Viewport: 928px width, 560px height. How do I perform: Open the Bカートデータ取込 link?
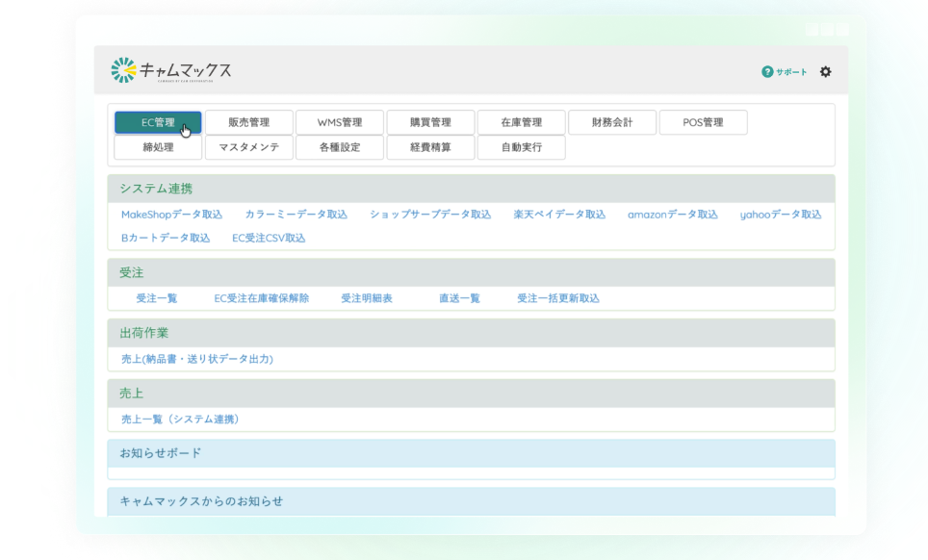[166, 239]
